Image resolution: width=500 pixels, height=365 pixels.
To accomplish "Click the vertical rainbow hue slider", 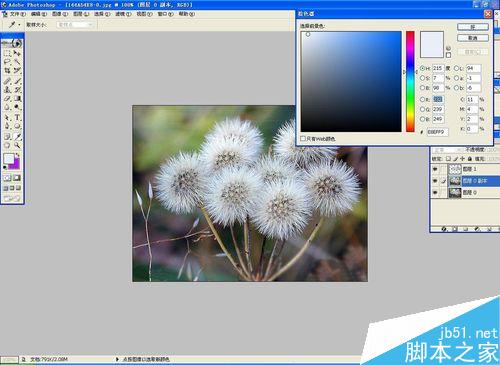I will click(410, 82).
